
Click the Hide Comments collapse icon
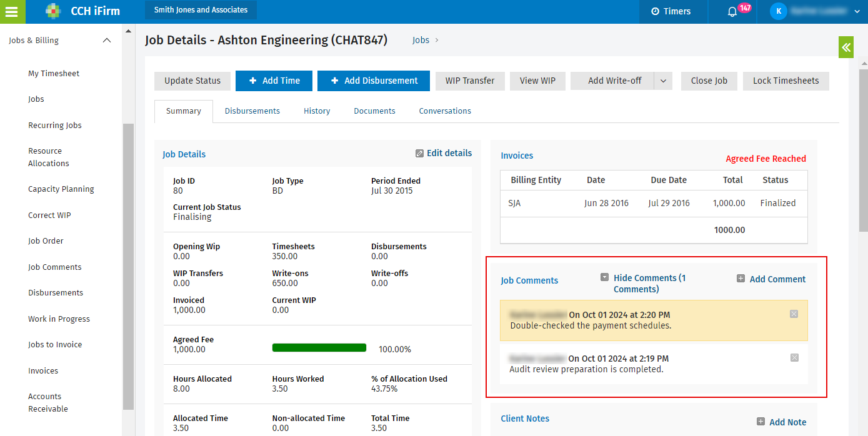604,277
